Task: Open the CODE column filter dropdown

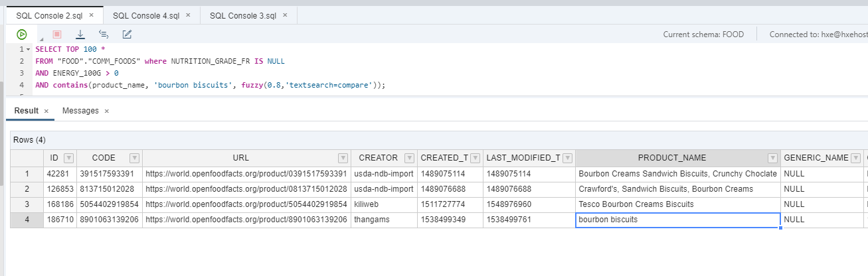Action: pos(134,158)
